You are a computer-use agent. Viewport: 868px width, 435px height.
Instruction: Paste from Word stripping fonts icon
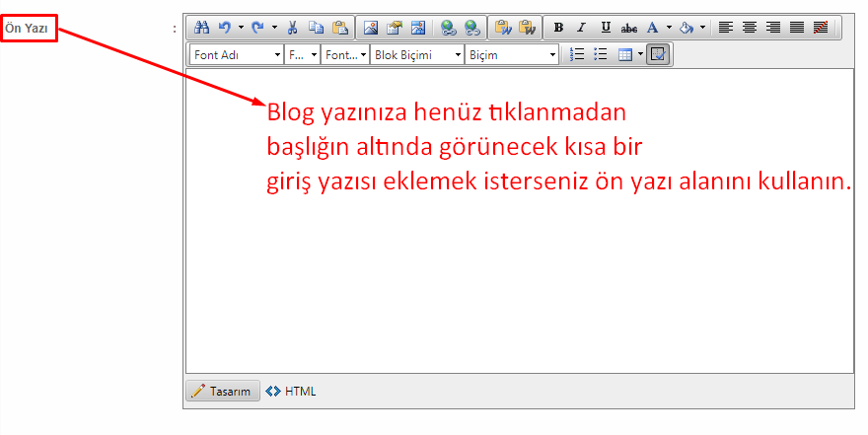527,27
